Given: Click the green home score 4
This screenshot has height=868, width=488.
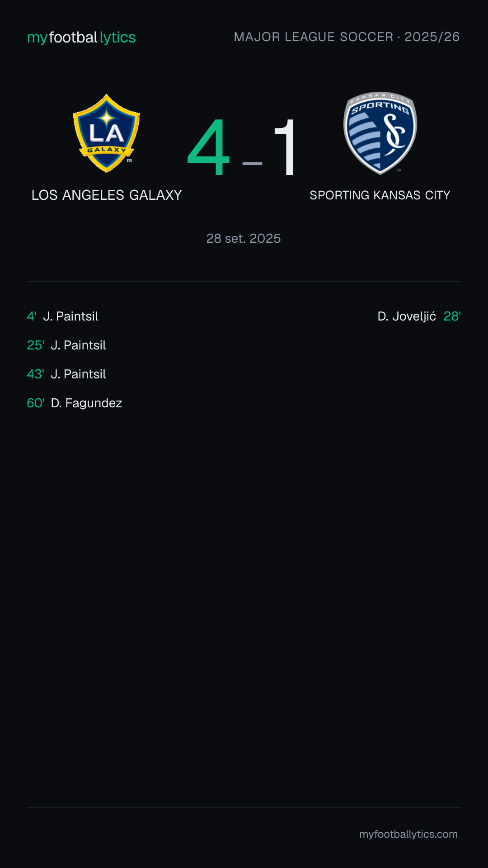Looking at the screenshot, I should pyautogui.click(x=209, y=148).
